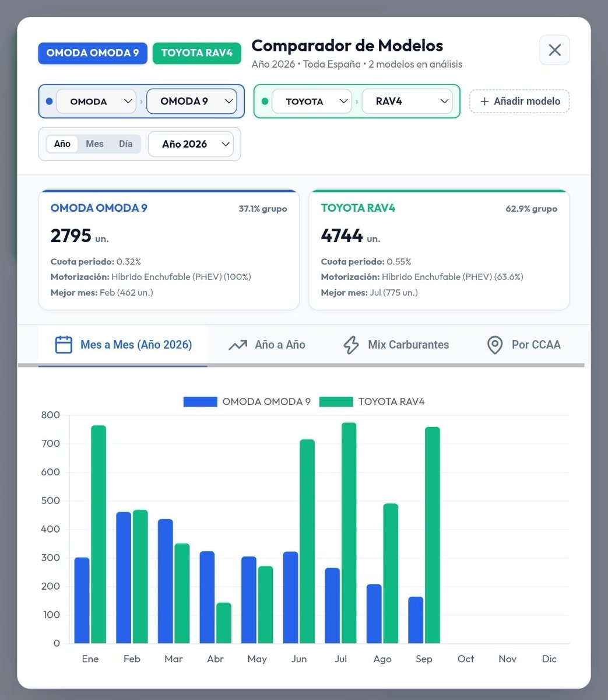
Task: Click the 37.1% grupo label
Action: click(263, 209)
